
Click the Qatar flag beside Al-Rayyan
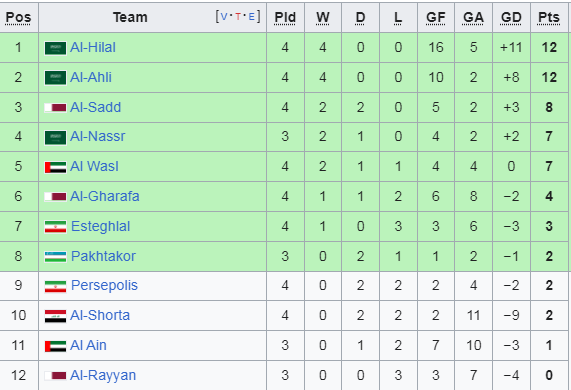pos(55,376)
